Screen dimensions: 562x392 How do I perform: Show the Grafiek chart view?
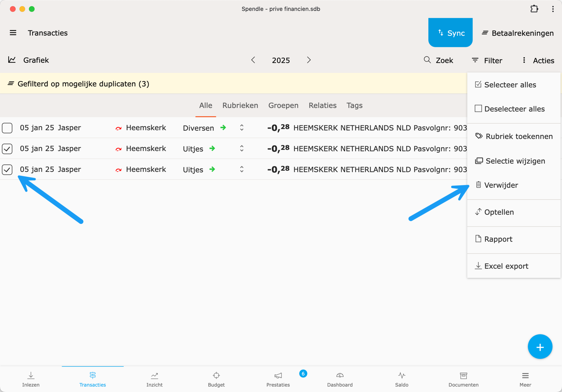click(x=29, y=60)
